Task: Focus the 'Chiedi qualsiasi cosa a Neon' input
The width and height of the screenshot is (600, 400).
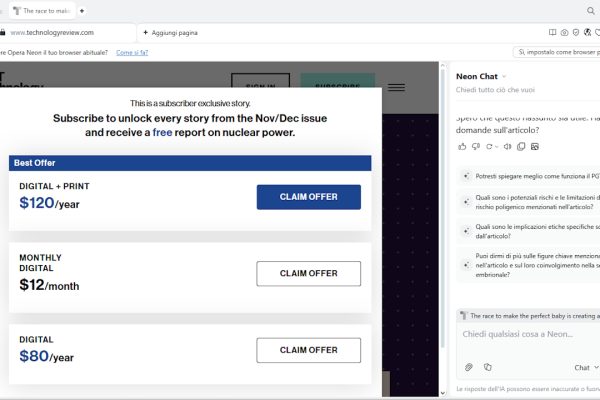Action: pos(528,334)
